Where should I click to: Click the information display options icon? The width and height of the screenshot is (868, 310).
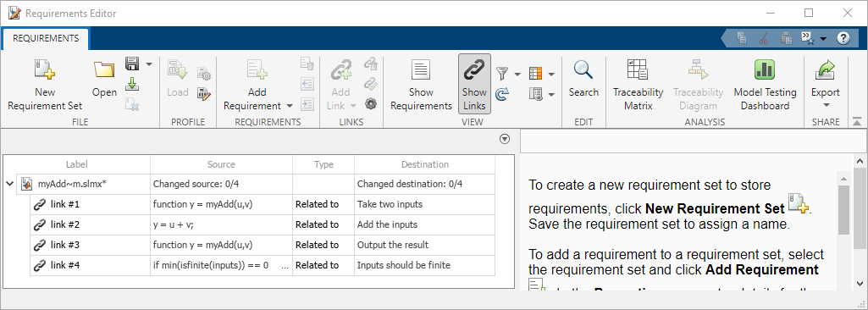coord(535,94)
